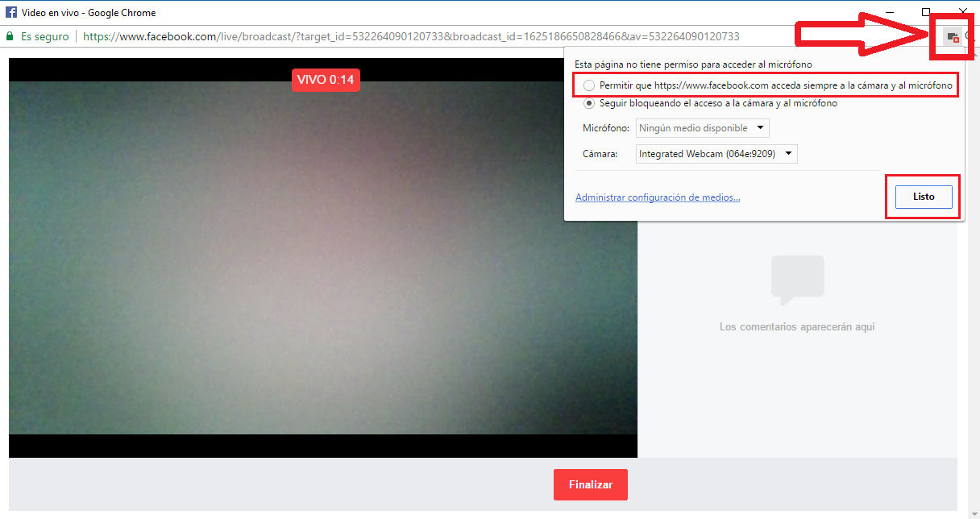
Task: Click the 'Micrófono:' label
Action: pyautogui.click(x=606, y=128)
